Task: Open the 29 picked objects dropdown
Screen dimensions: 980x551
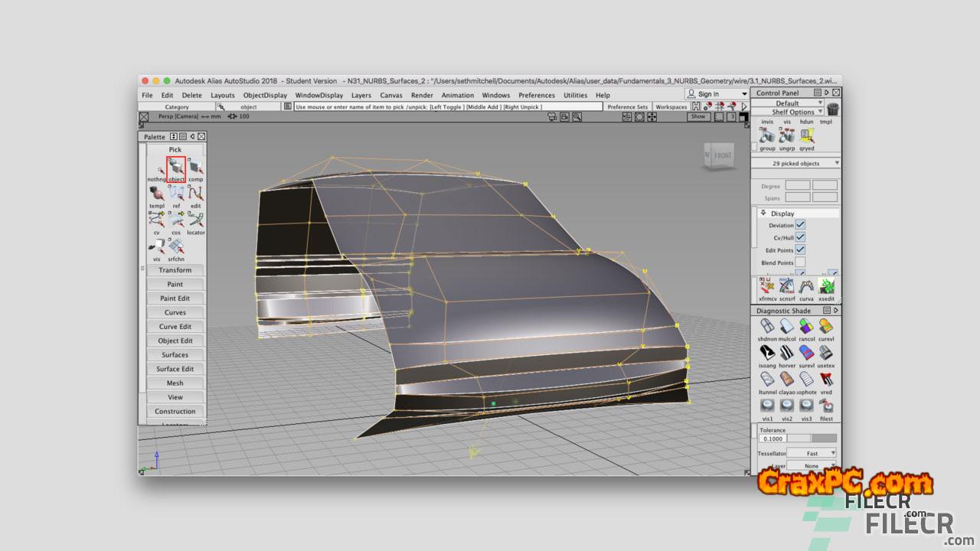Action: pyautogui.click(x=795, y=163)
